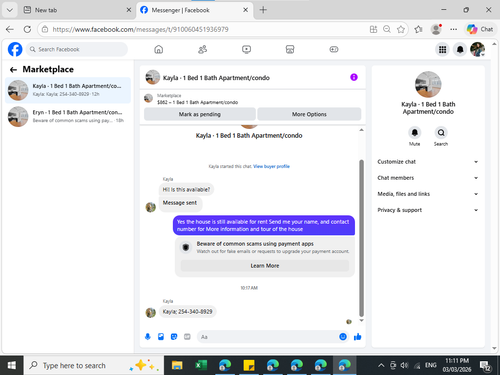This screenshot has height=375, width=500.
Task: Click the right panel listing thumbnail
Action: tap(428, 84)
